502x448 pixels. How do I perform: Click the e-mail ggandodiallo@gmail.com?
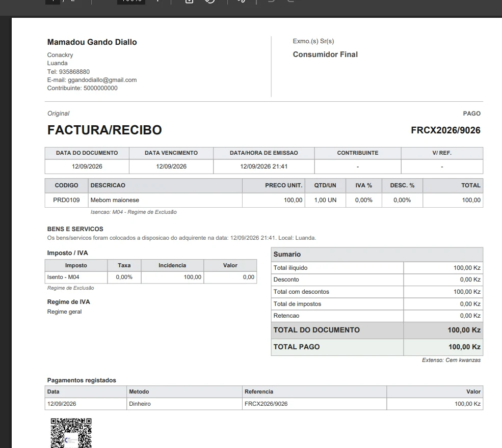(x=102, y=80)
